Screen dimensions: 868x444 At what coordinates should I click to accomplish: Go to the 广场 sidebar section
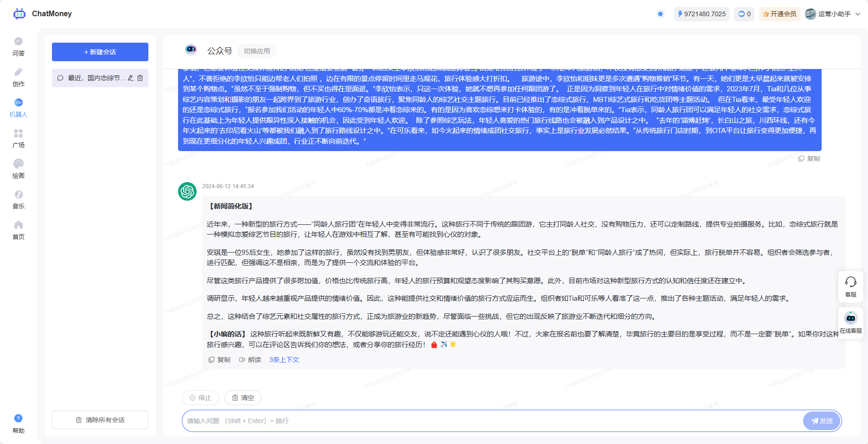pyautogui.click(x=19, y=139)
